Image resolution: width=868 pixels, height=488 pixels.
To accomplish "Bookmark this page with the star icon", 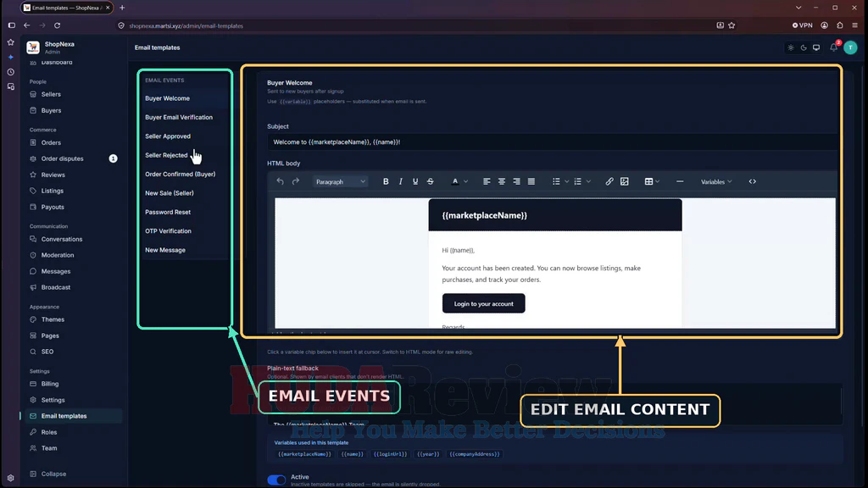I will [732, 25].
